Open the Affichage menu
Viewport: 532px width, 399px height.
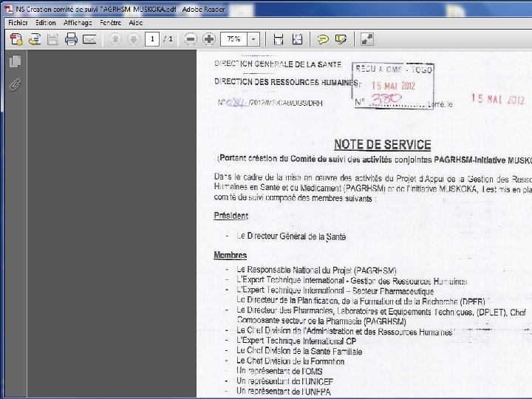tap(78, 23)
